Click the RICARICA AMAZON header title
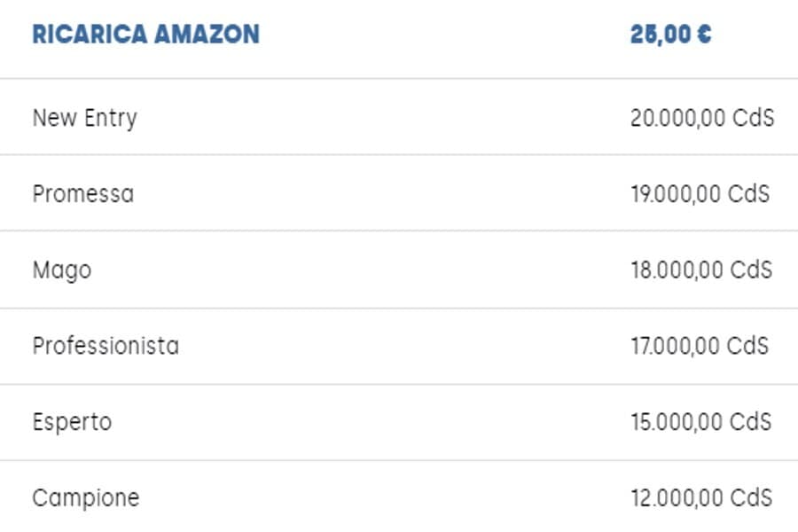Screen dimensions: 798x532 (x=146, y=34)
